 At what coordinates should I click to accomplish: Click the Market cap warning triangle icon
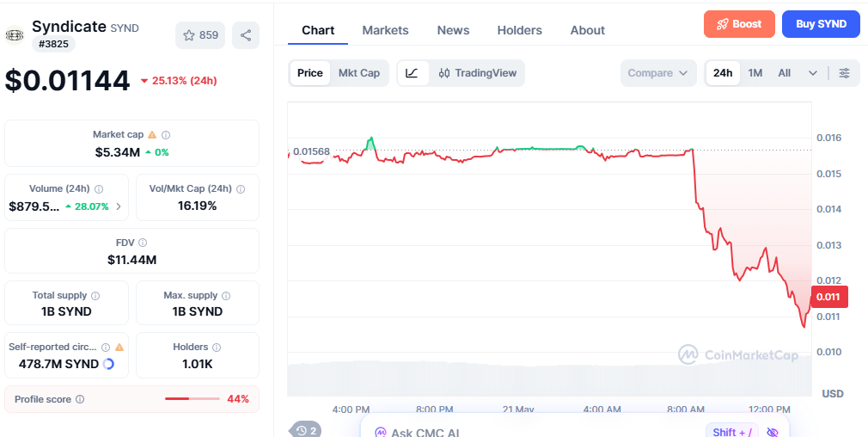tap(153, 134)
